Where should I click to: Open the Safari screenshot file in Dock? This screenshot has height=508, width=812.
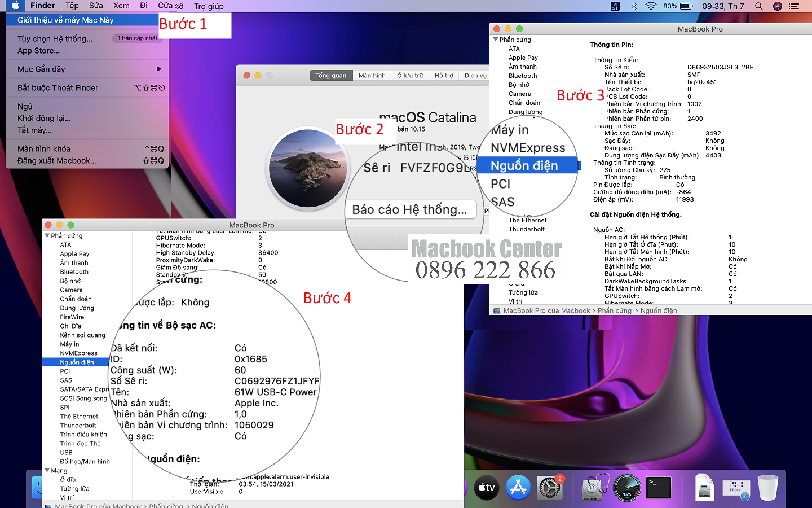[736, 489]
